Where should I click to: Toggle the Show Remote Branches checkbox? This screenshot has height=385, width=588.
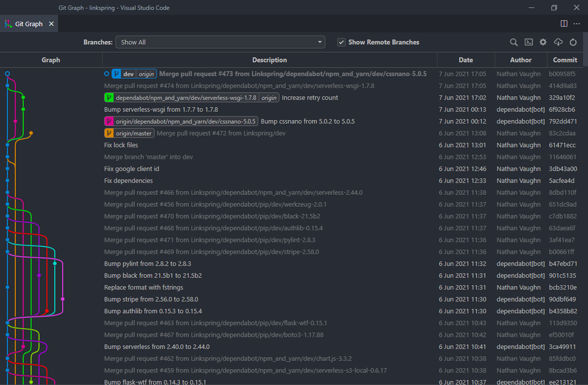click(341, 42)
